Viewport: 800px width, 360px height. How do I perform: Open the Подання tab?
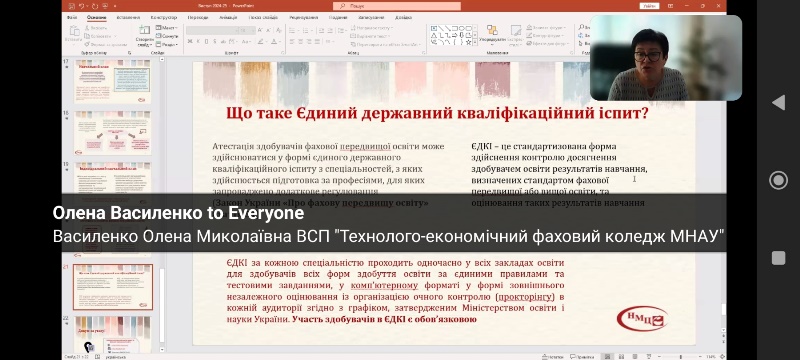(338, 17)
